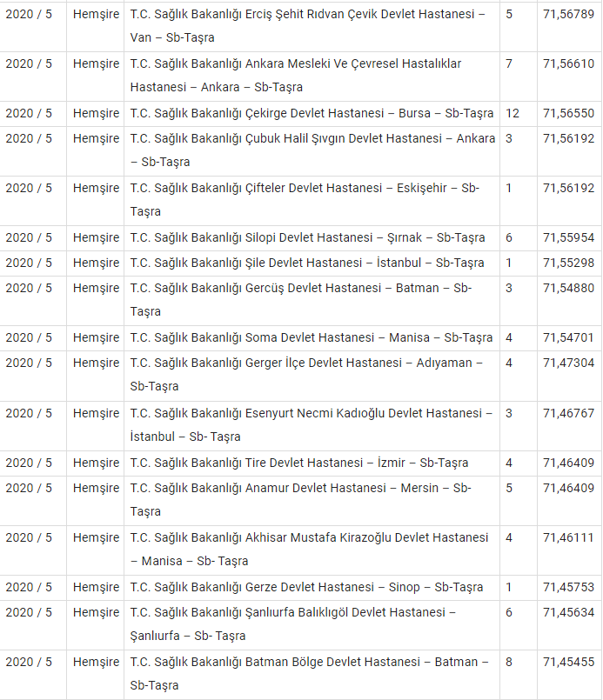Select the Soma Devlet Hastanesi Manisa entry
This screenshot has width=603, height=700.
[312, 337]
